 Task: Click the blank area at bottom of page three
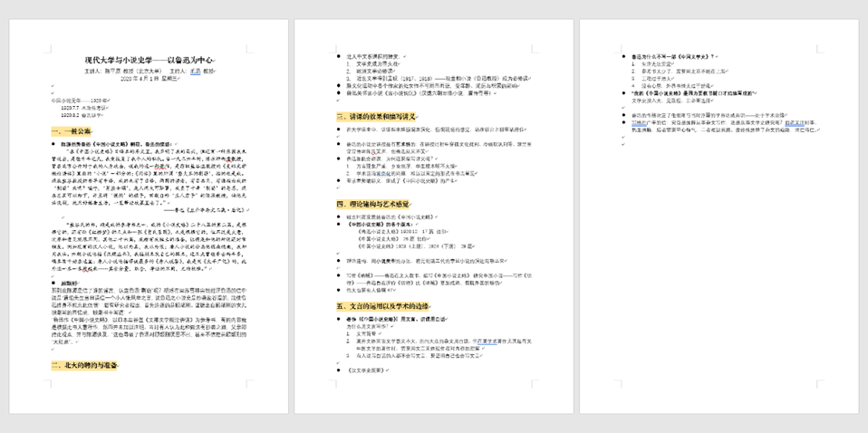[716, 362]
